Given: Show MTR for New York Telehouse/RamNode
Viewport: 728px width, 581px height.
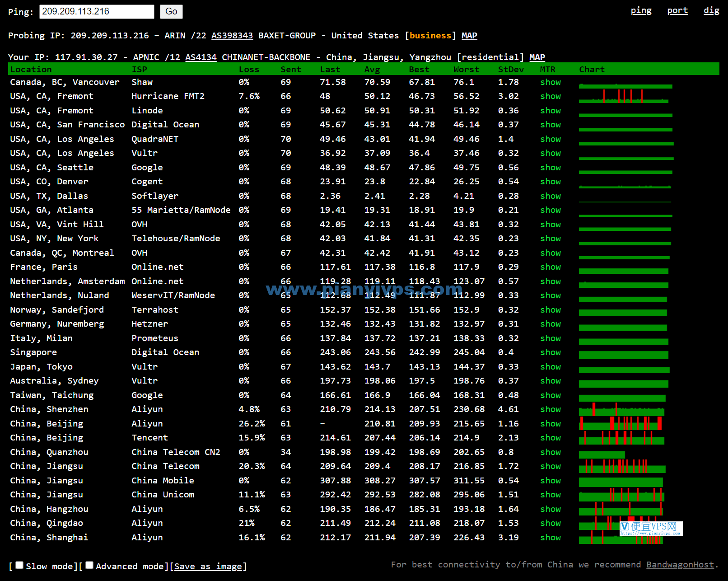Looking at the screenshot, I should [551, 239].
